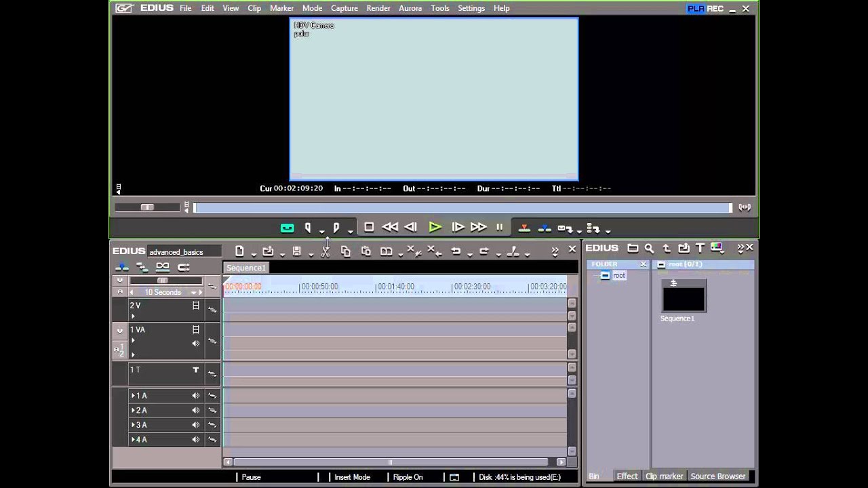Open the folder icon in the Bin toolbar
Viewport: 868px width, 488px height.
[x=633, y=248]
